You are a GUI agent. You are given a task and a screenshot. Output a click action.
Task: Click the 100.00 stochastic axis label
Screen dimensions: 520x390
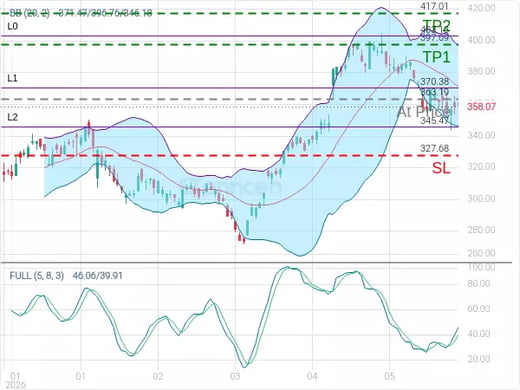click(x=481, y=267)
